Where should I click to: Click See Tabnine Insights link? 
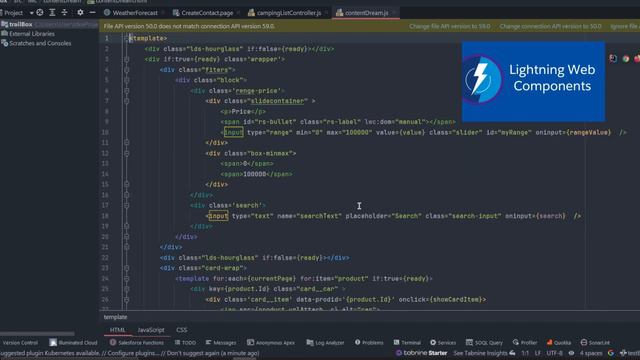pos(484,353)
